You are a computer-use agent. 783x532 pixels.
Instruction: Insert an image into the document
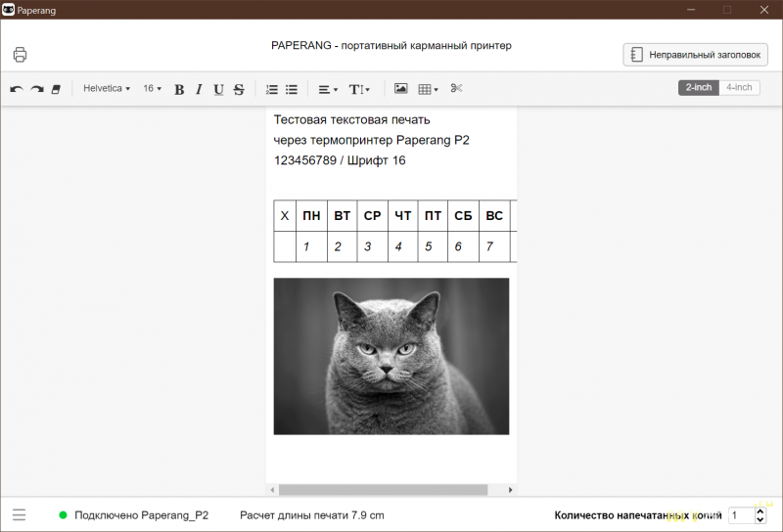[x=401, y=88]
